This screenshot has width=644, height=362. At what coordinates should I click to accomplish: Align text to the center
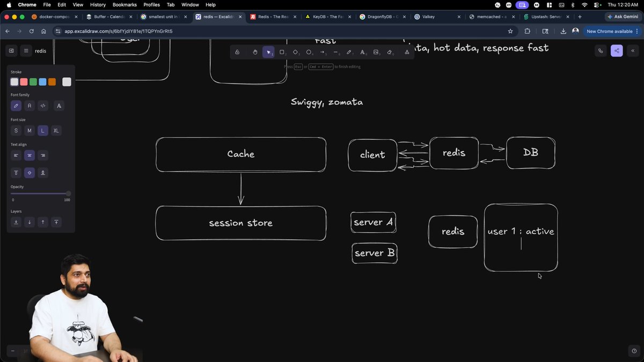coord(30,156)
